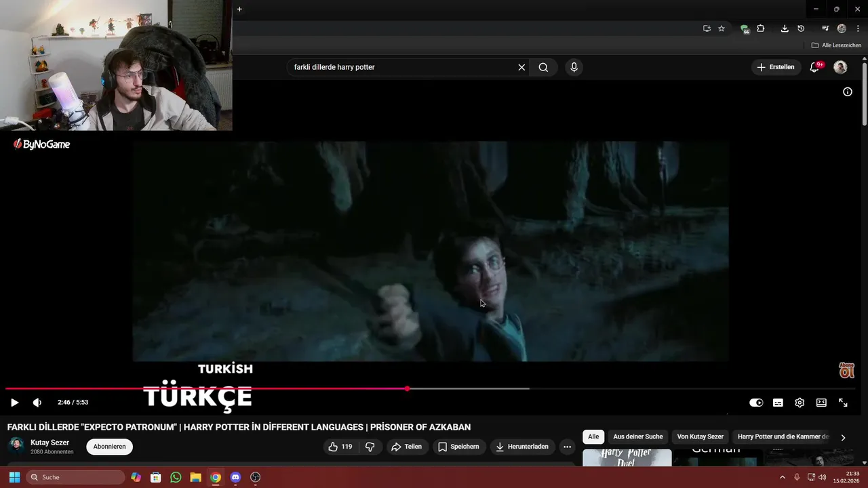
Task: Select Harry Potter und die Kammer chip
Action: coord(783,436)
